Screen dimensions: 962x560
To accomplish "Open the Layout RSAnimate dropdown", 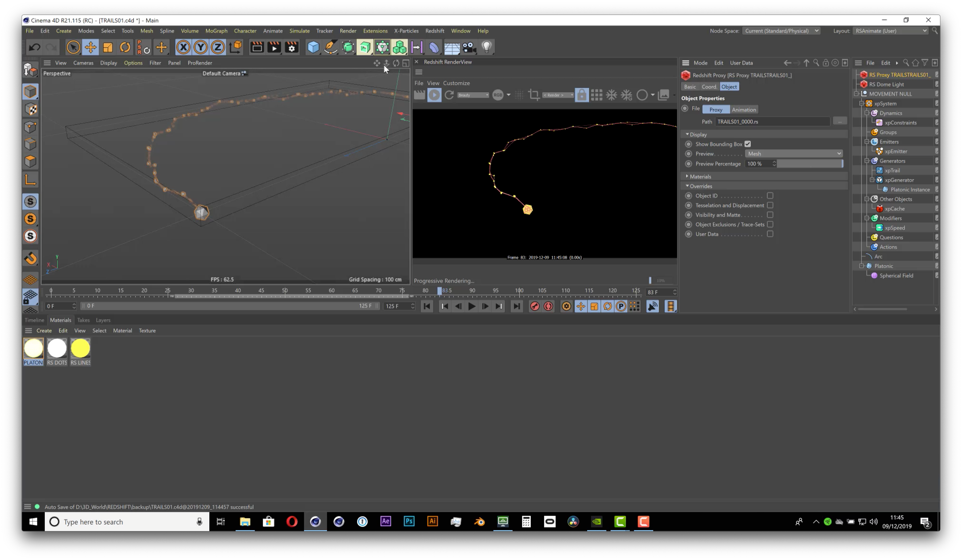I will 891,31.
